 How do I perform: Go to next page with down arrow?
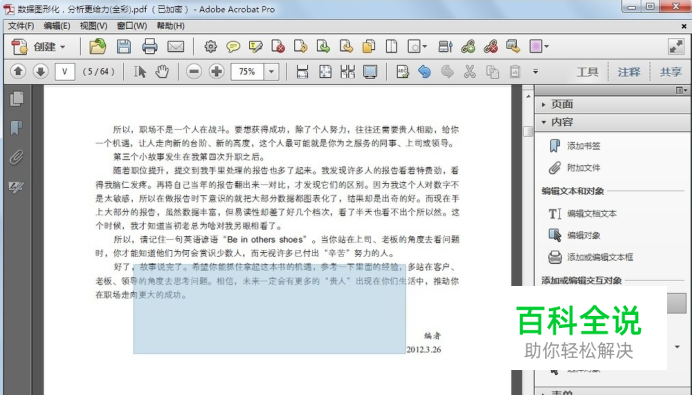point(40,71)
